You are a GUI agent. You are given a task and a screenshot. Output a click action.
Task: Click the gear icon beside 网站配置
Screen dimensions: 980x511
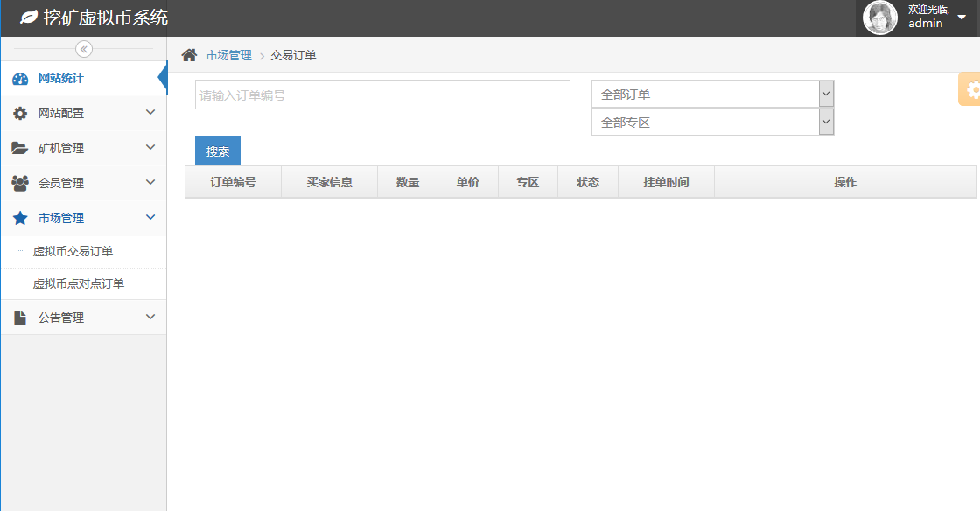click(x=20, y=114)
